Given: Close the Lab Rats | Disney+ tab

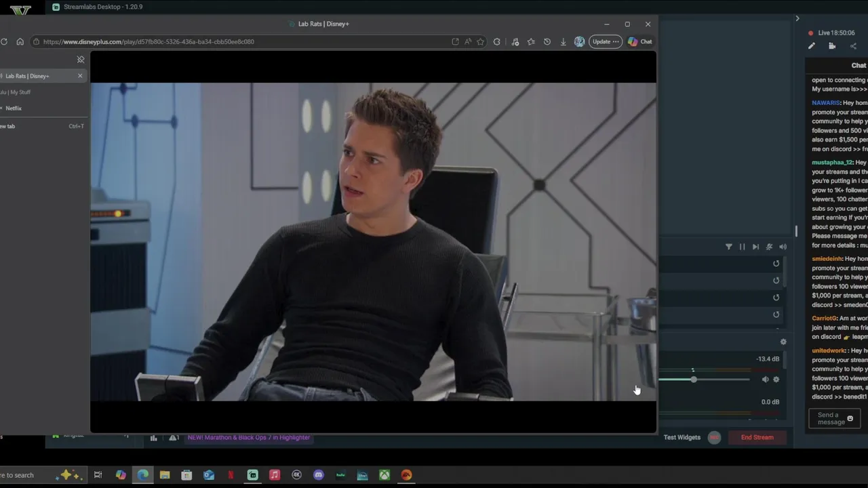Looking at the screenshot, I should coord(80,76).
